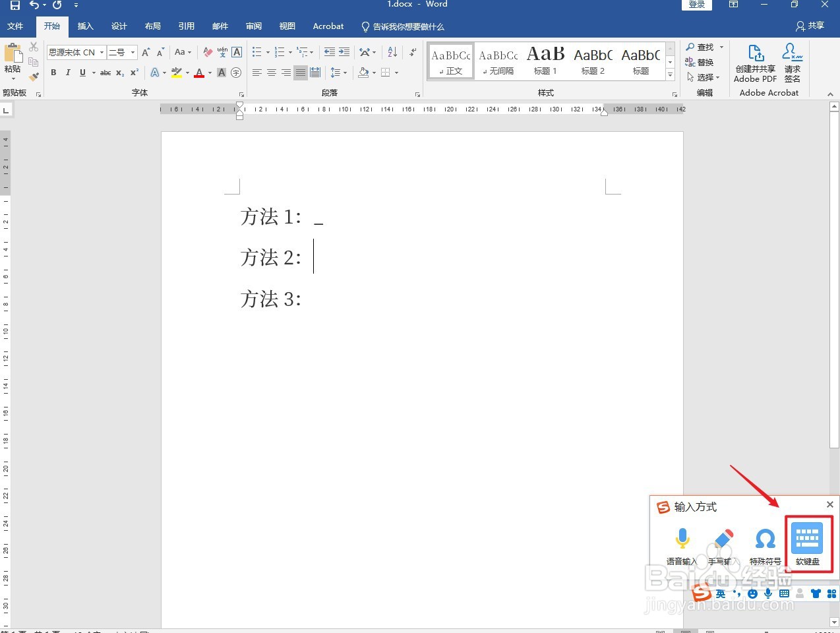This screenshot has height=633, width=840.
Task: Apply bullet list formatting
Action: [257, 51]
